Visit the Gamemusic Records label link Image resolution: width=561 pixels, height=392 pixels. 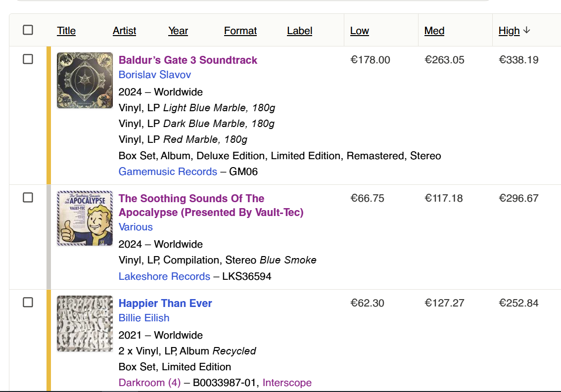click(168, 172)
